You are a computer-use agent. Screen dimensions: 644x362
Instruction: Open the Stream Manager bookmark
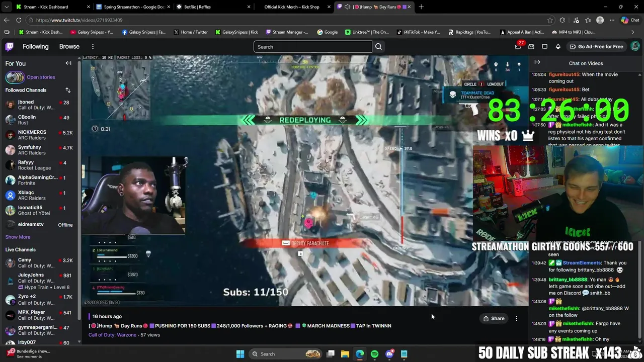[287, 32]
